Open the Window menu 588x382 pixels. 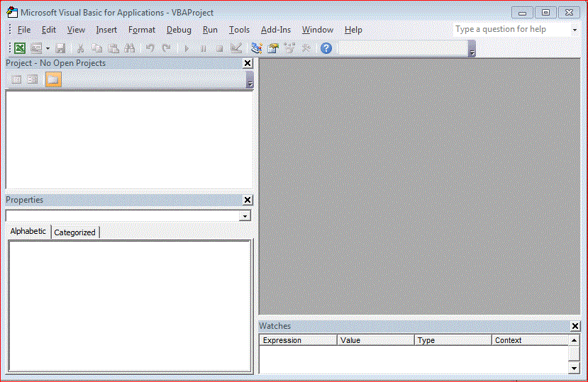pos(318,30)
